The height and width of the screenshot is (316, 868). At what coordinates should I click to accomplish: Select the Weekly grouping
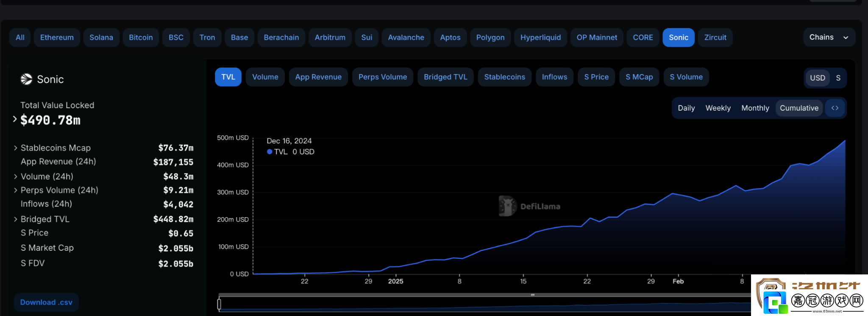[x=718, y=108]
